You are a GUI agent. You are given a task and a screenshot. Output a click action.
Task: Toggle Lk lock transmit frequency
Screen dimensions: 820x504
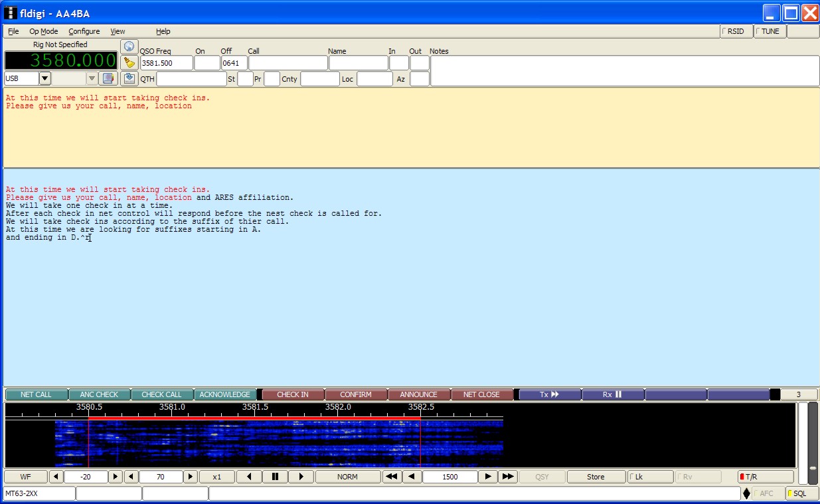(x=650, y=477)
